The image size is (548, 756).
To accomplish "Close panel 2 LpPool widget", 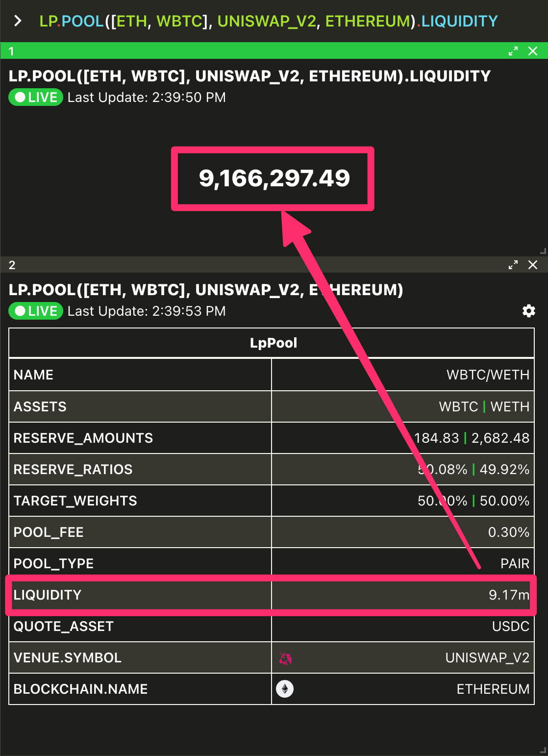I will (533, 265).
